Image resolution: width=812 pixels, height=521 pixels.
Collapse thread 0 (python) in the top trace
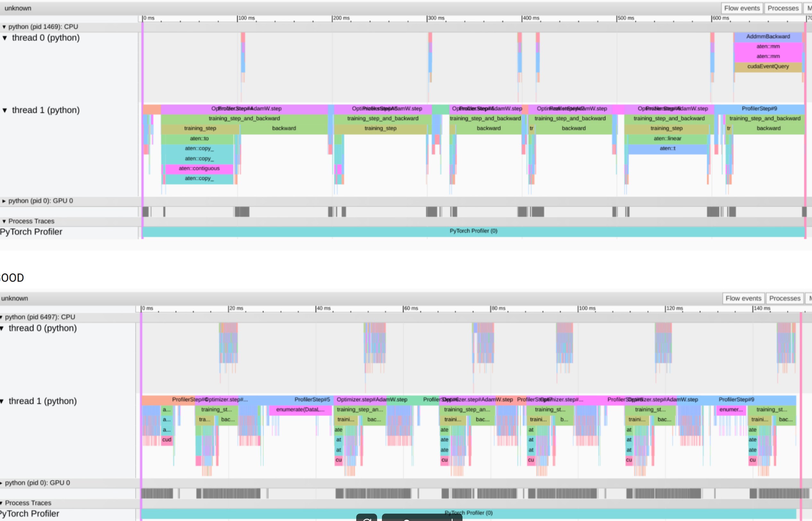click(5, 38)
